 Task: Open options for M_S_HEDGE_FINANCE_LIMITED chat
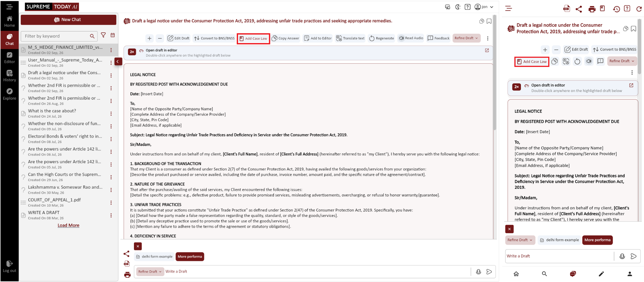111,50
